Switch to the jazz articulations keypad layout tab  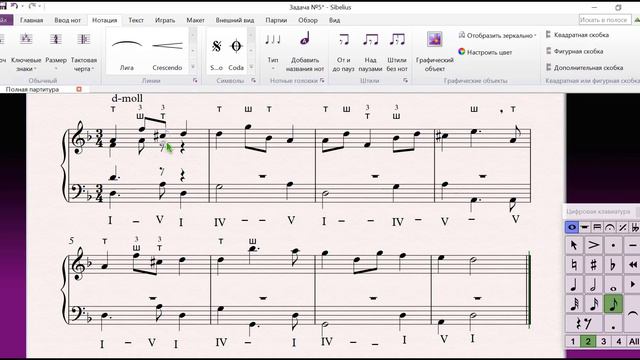pos(622,227)
